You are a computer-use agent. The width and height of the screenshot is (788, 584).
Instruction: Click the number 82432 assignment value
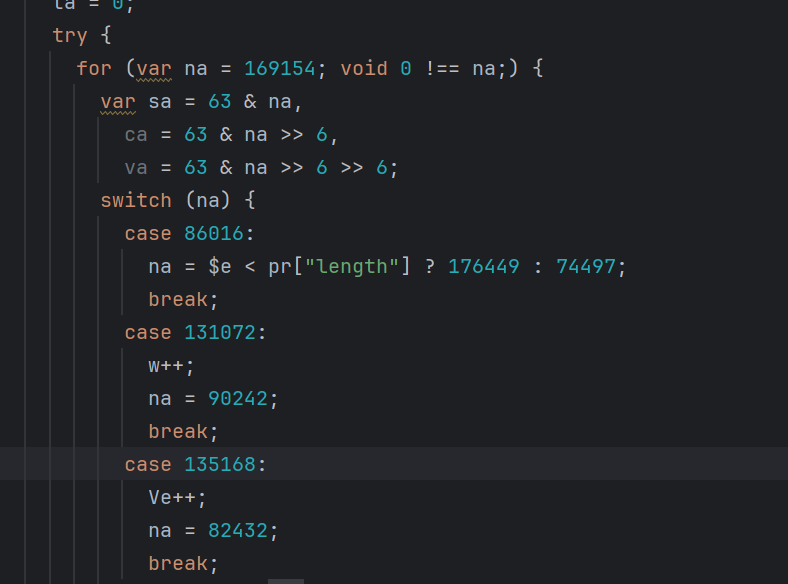point(238,530)
